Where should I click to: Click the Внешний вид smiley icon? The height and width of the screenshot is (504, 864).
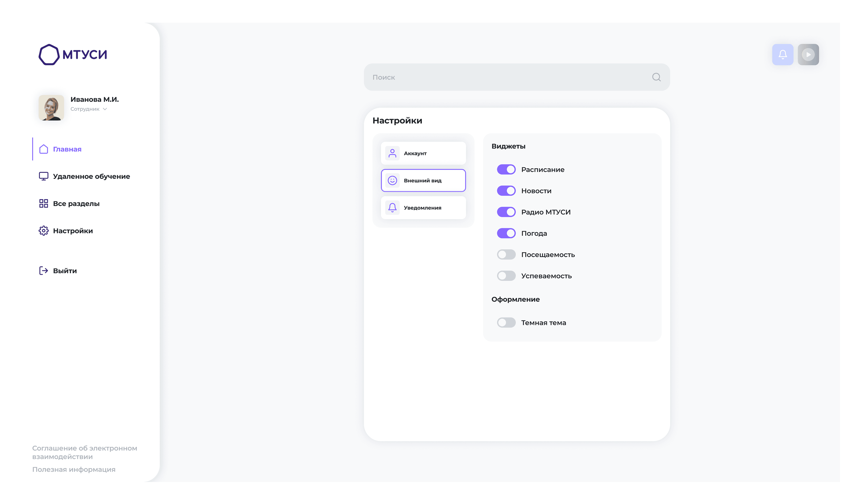click(x=392, y=180)
